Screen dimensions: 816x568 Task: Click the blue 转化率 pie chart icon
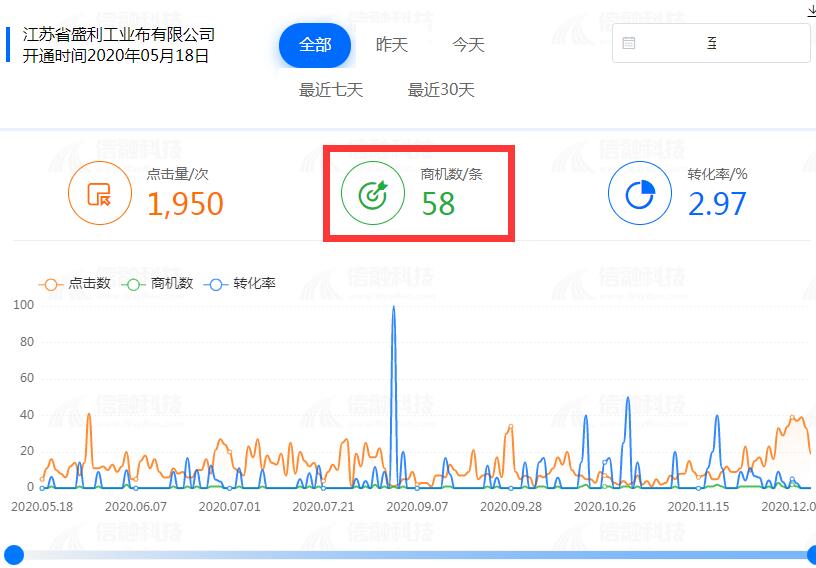(x=639, y=194)
